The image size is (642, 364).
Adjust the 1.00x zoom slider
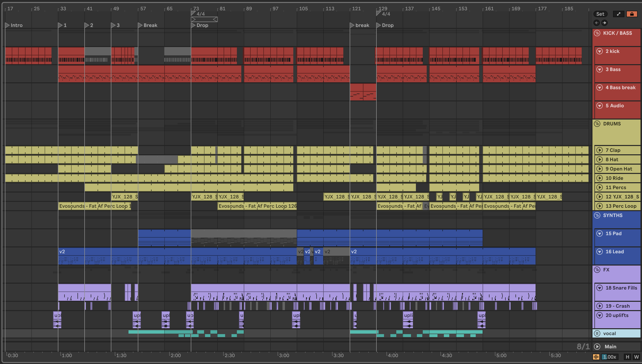[x=609, y=357]
